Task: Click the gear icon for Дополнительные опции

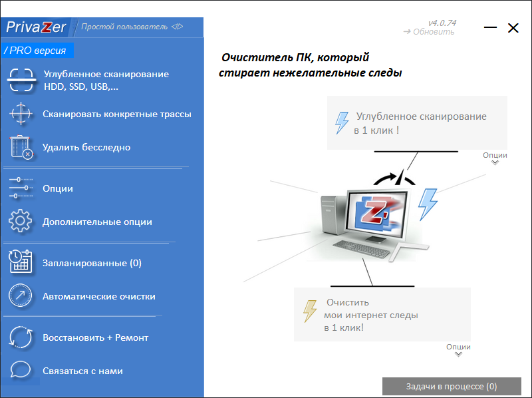Action: click(21, 222)
